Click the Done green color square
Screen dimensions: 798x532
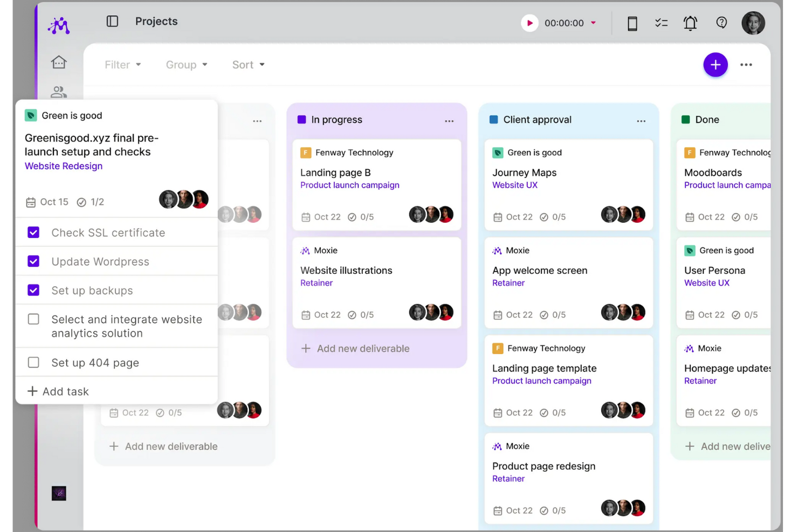[685, 120]
